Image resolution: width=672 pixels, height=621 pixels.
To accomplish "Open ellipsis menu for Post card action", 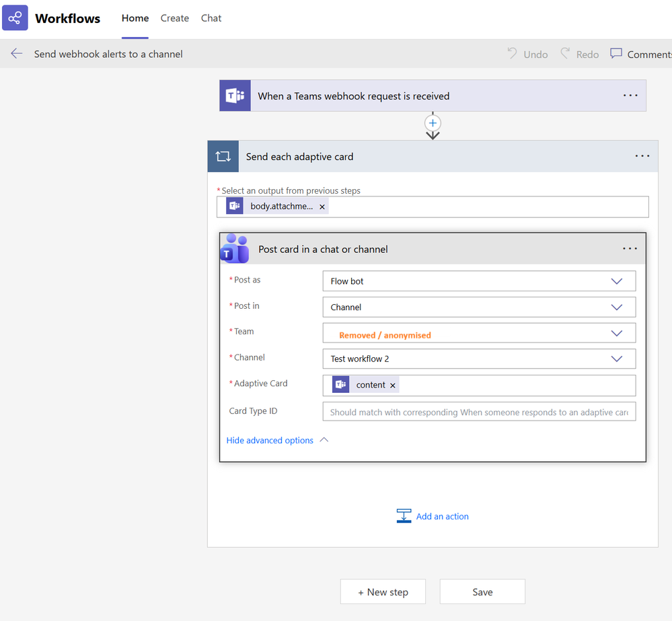I will (x=630, y=248).
